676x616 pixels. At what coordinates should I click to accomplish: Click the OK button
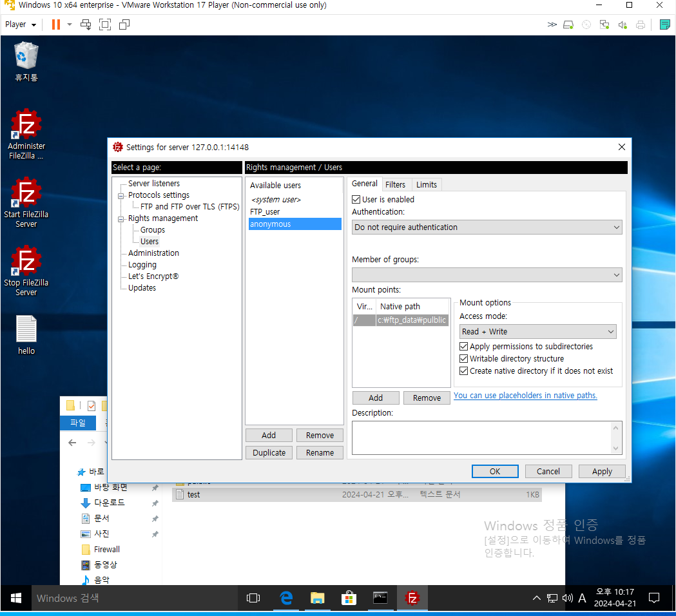tap(495, 472)
